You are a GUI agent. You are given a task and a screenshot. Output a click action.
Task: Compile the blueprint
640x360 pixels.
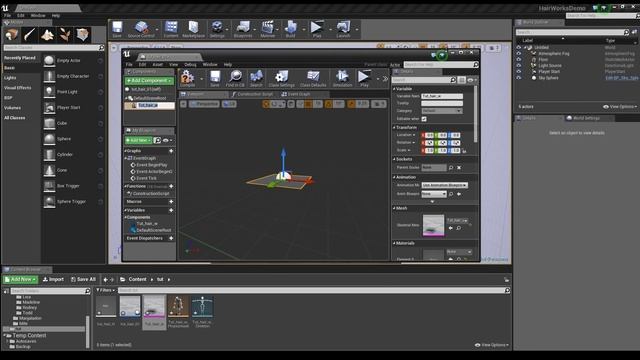point(187,78)
